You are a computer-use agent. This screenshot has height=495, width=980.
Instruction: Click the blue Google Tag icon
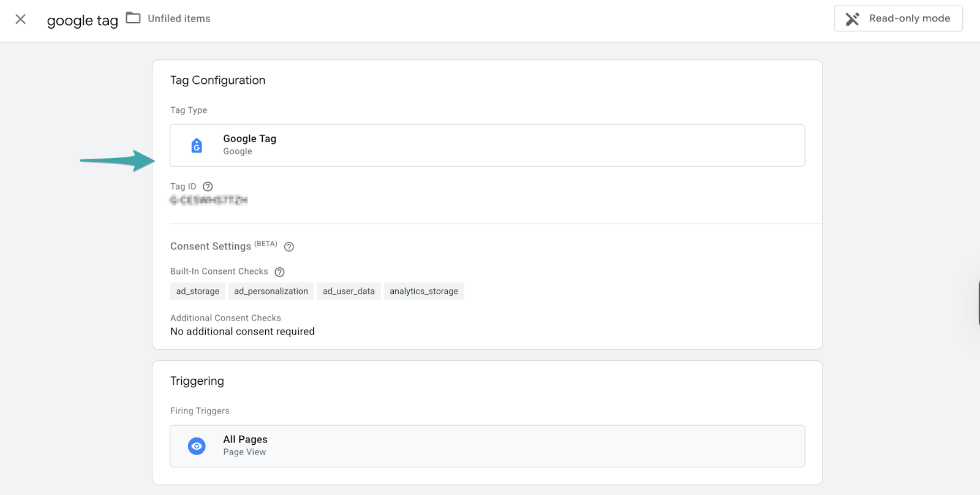click(x=197, y=145)
